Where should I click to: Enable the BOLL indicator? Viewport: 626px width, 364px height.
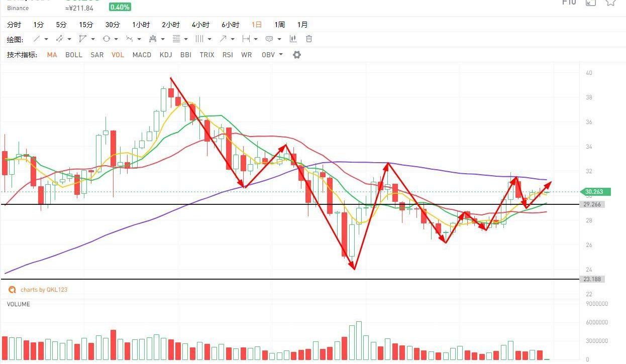pyautogui.click(x=74, y=55)
